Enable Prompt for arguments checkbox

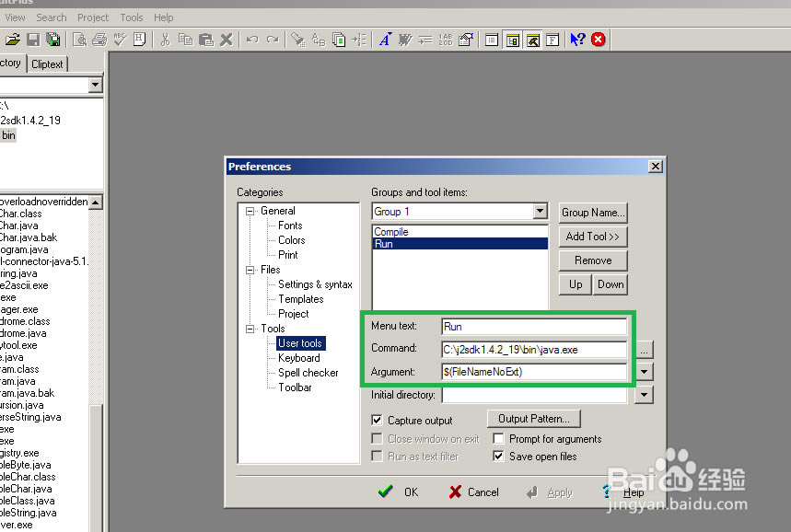pyautogui.click(x=499, y=439)
